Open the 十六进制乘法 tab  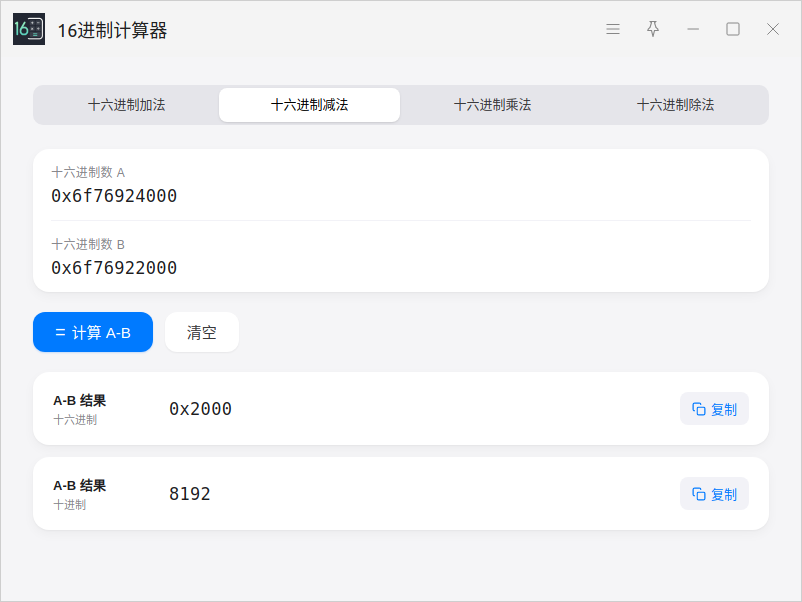click(x=492, y=105)
